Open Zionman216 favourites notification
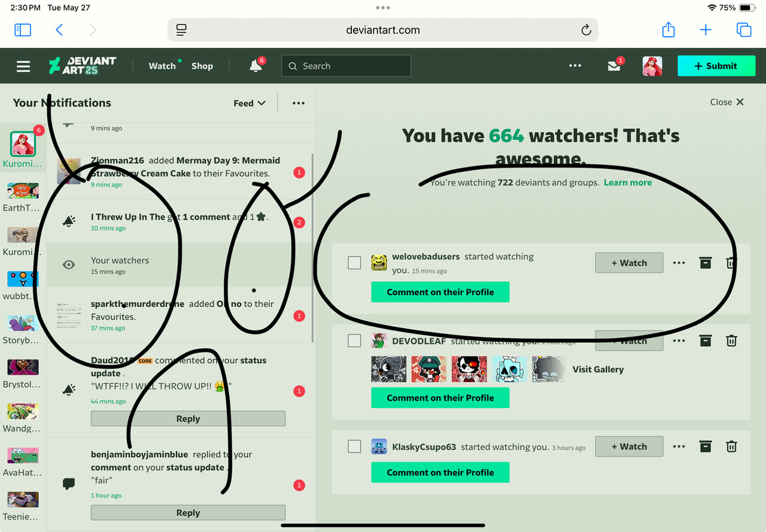The width and height of the screenshot is (766, 532). 180,172
